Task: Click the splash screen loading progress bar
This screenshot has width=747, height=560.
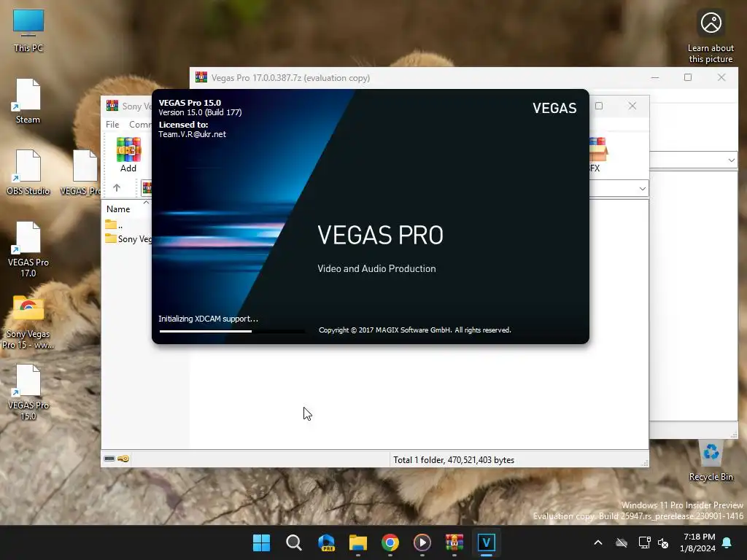Action: point(232,331)
